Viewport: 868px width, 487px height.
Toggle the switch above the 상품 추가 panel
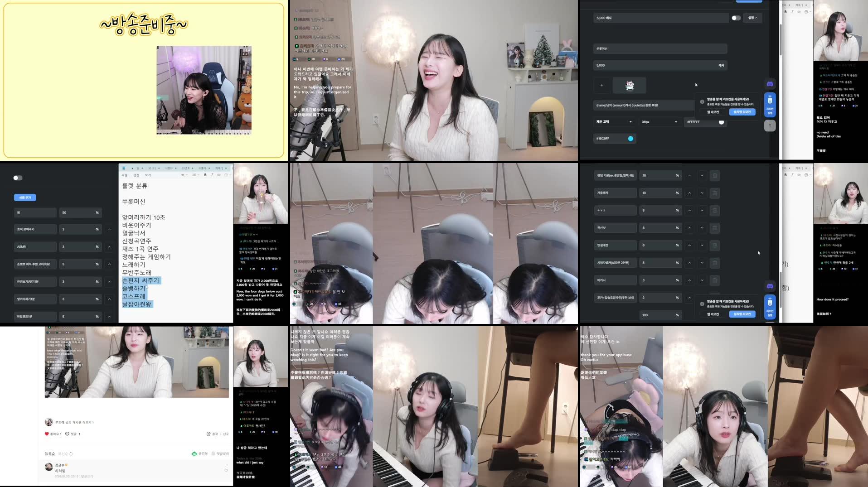(18, 178)
